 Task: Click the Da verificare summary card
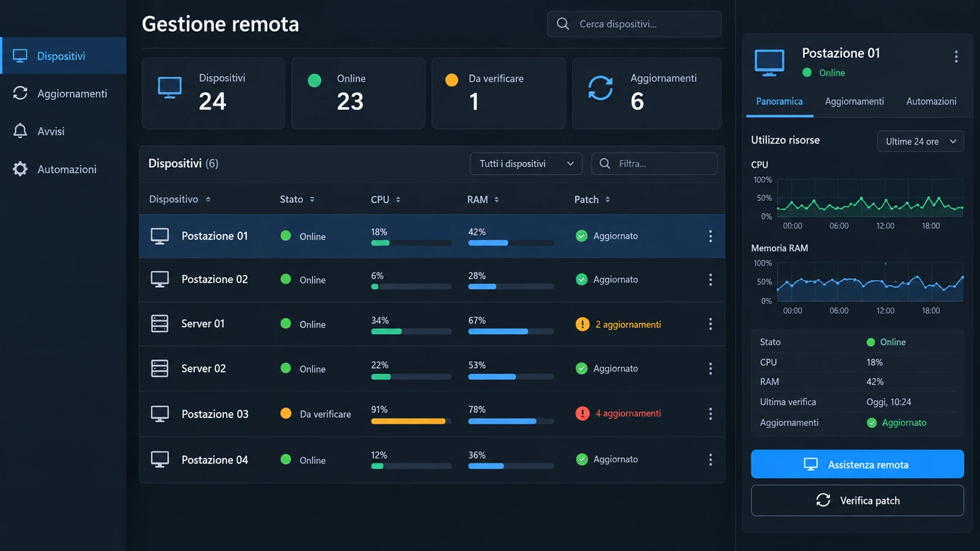[x=499, y=93]
